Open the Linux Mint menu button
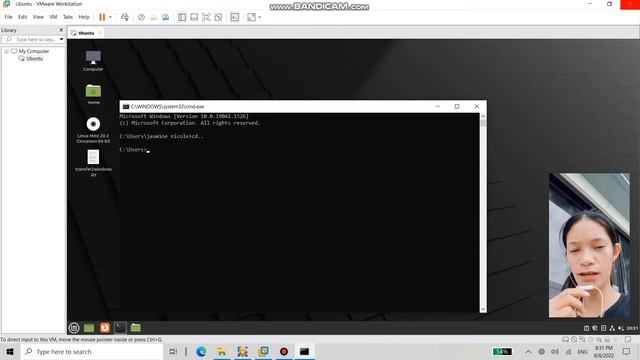Viewport: 640px width, 360px height. [74, 327]
